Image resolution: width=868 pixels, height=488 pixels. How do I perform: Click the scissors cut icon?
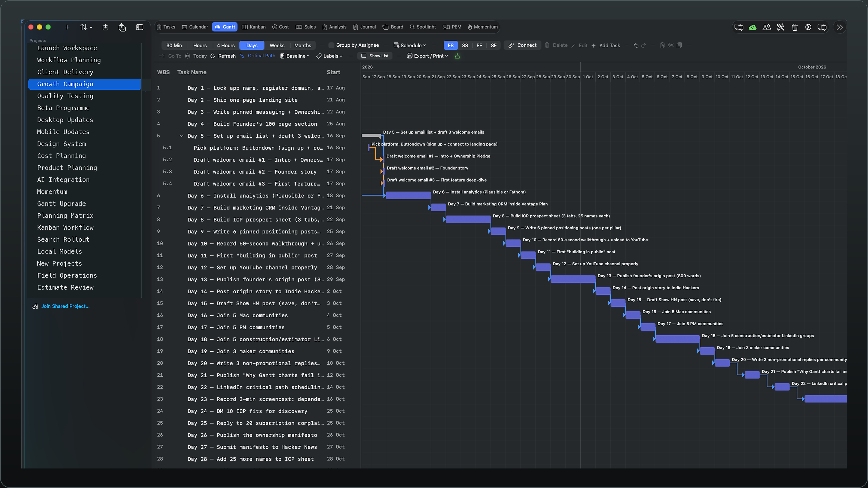(x=671, y=45)
